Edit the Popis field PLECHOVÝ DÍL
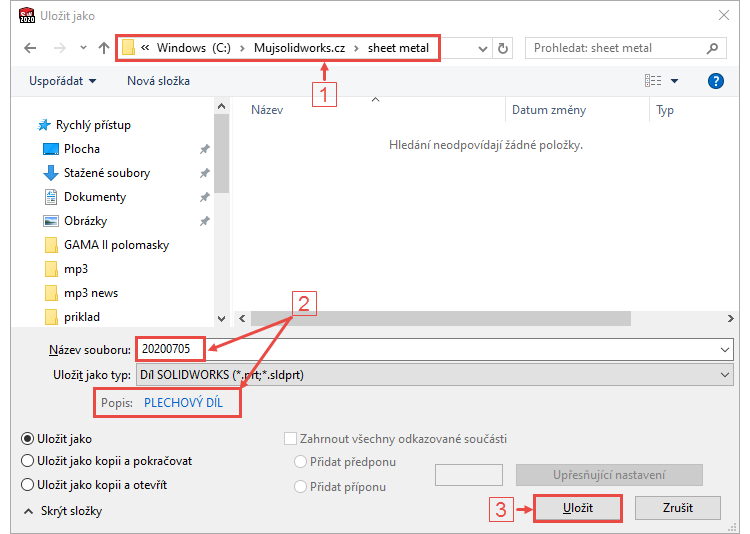 click(183, 403)
